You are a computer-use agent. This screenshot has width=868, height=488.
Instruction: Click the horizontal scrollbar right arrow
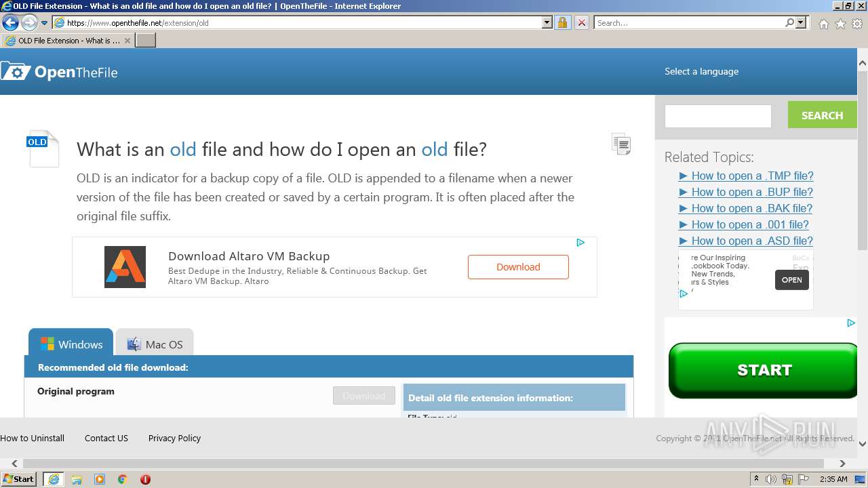tap(842, 464)
